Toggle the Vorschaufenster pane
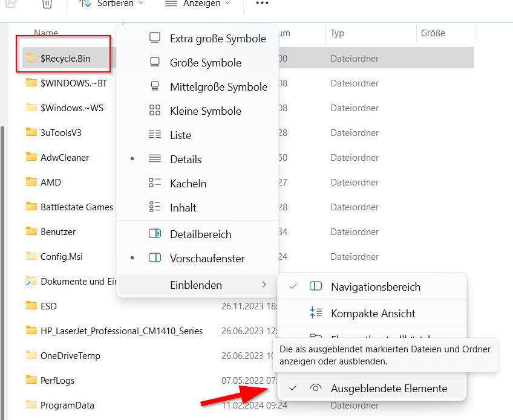 point(198,259)
